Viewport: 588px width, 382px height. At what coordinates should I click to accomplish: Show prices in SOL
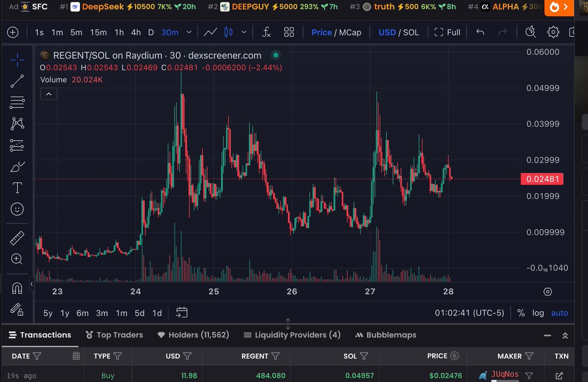click(411, 32)
